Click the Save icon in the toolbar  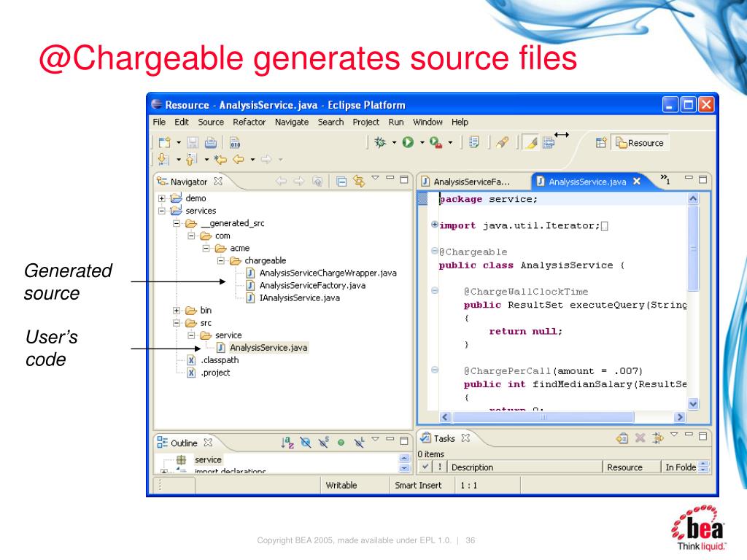click(x=193, y=142)
